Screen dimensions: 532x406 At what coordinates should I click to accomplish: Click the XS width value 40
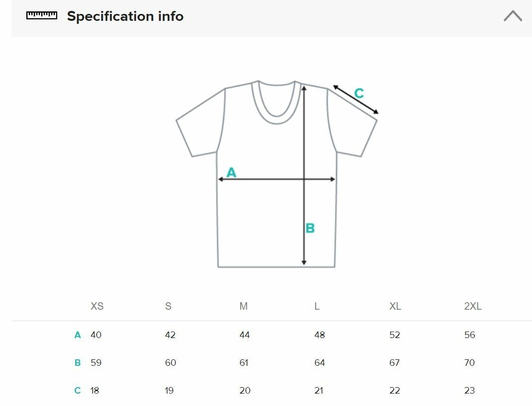(x=96, y=335)
